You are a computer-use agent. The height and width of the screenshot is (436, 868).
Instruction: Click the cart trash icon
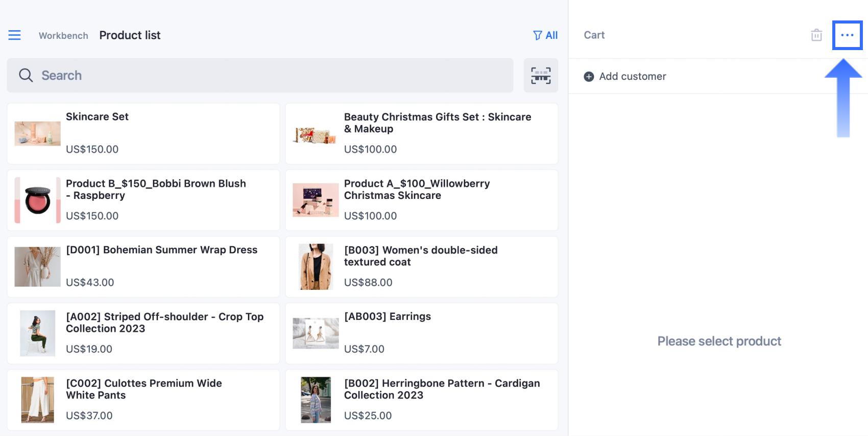point(816,35)
